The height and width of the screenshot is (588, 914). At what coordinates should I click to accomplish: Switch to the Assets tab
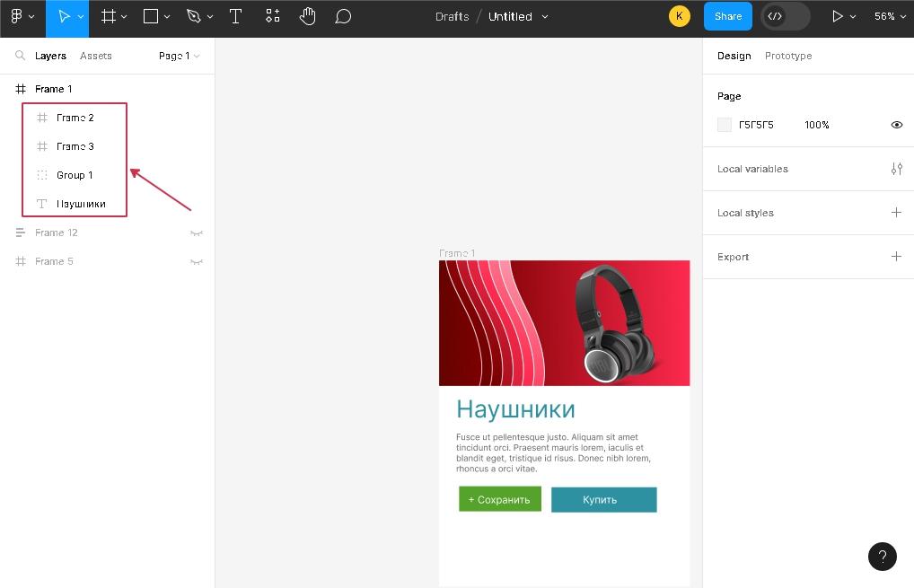96,56
